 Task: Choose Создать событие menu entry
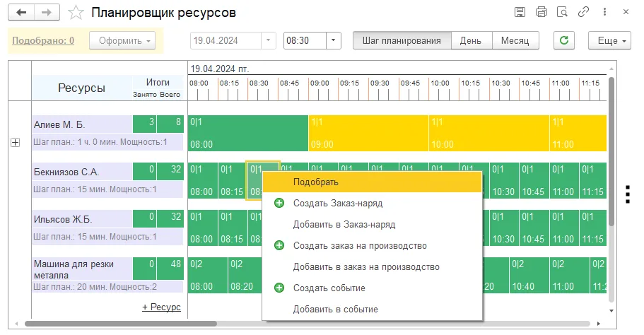click(372, 288)
